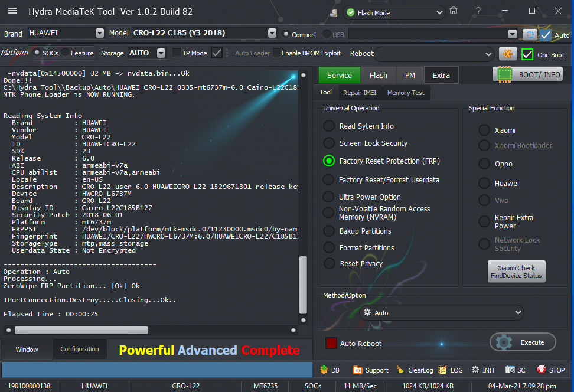574x392 pixels.
Task: Select the NVRAM option
Action: click(328, 213)
